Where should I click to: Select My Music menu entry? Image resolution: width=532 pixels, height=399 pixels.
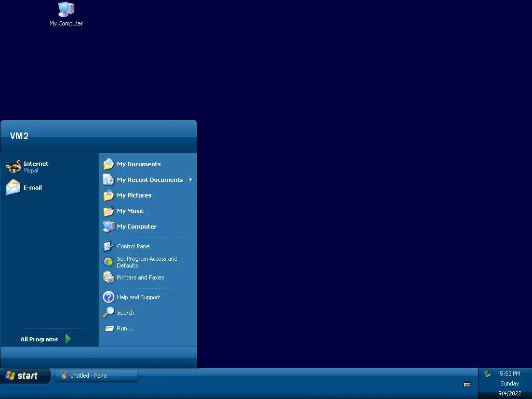[x=130, y=211]
